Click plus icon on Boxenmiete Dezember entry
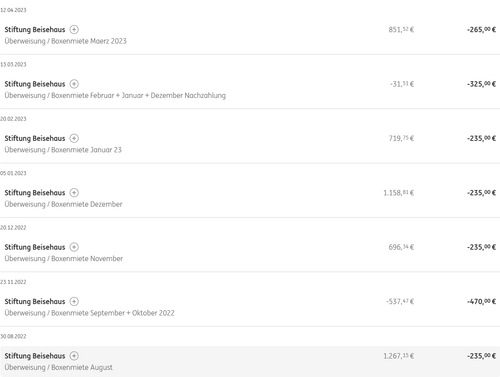500x377 pixels. pyautogui.click(x=74, y=193)
